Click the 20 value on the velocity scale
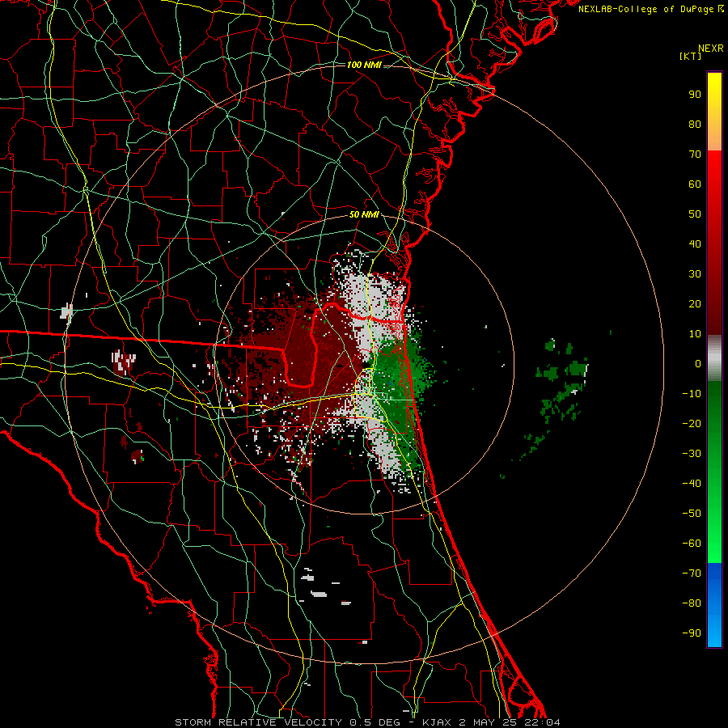Screen dimensions: 728x728 (x=695, y=303)
